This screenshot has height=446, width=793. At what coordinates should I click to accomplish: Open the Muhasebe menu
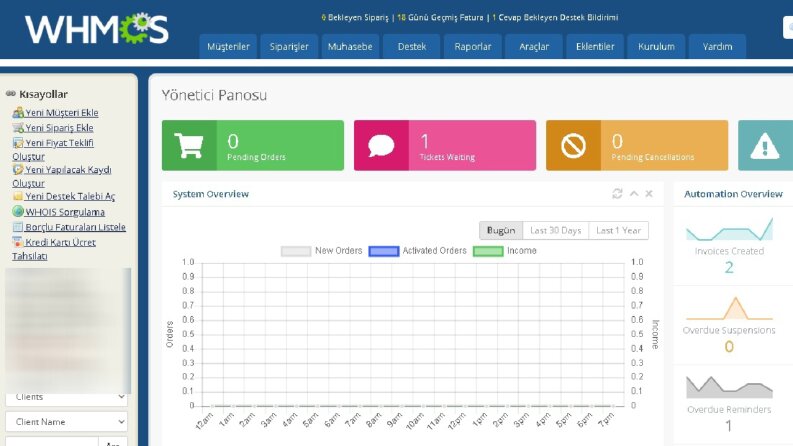(350, 47)
